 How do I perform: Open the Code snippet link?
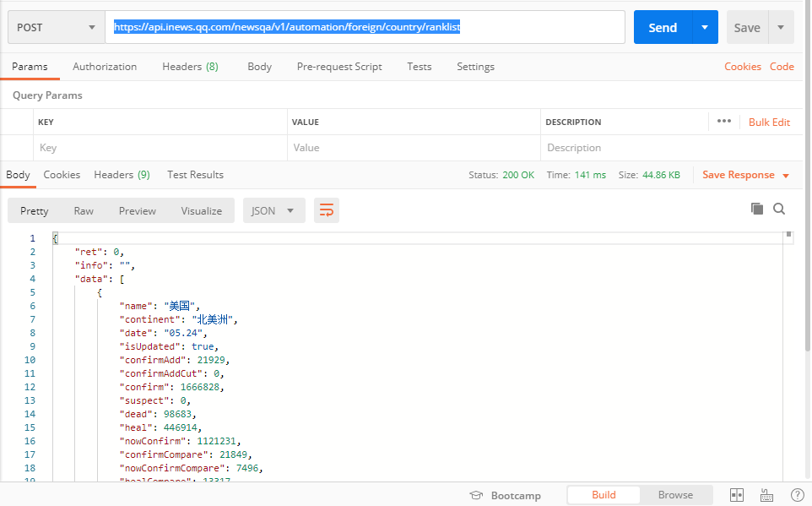[x=782, y=67]
